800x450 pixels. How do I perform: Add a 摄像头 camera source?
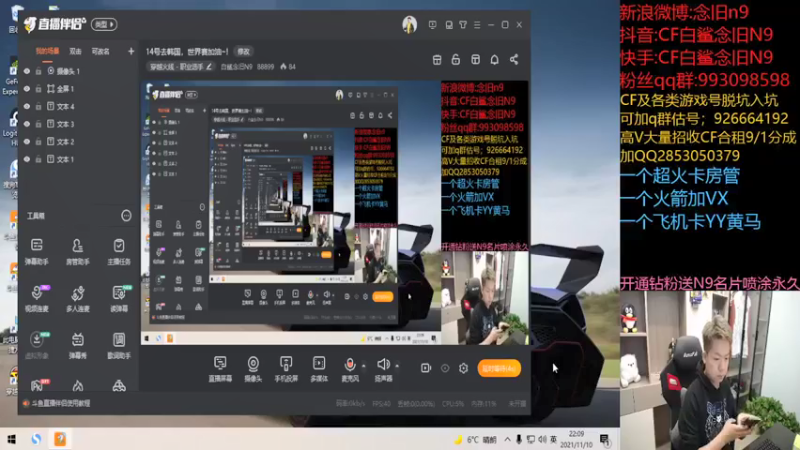coord(253,369)
